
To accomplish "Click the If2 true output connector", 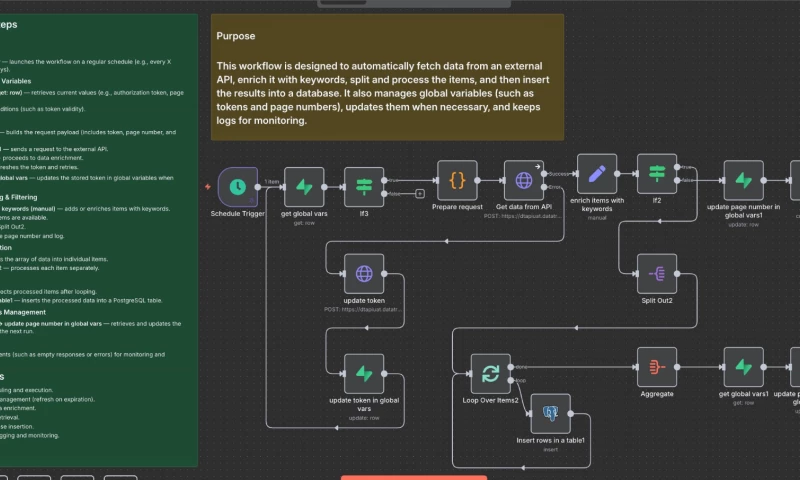I will [677, 167].
